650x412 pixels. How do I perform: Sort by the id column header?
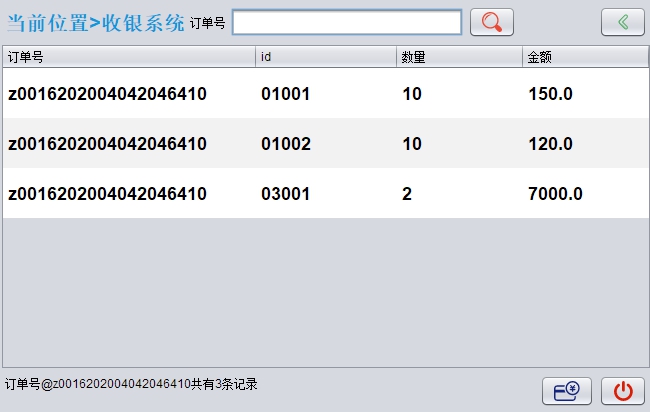[x=326, y=57]
